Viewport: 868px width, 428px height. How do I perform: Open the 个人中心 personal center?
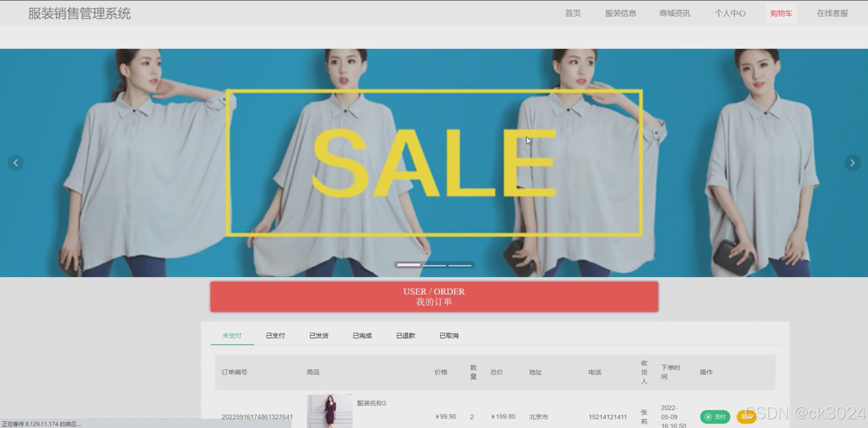tap(730, 13)
